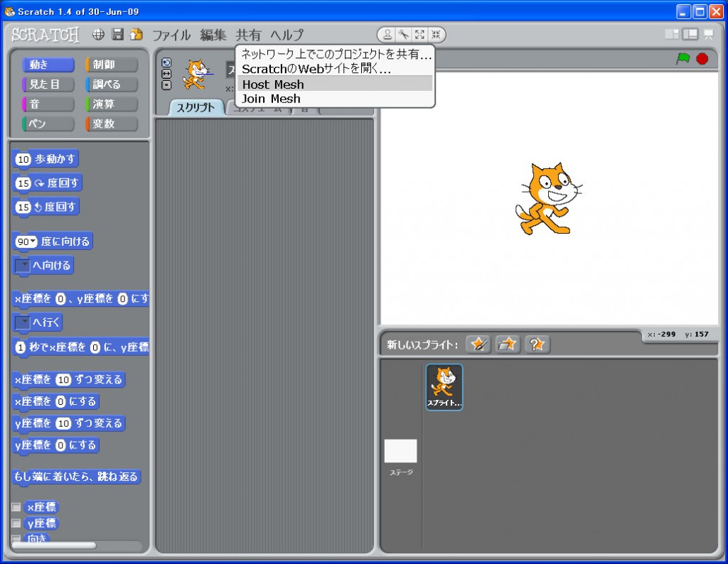
Task: Select ScratchのWebサイトを開く menu entry
Action: point(335,69)
